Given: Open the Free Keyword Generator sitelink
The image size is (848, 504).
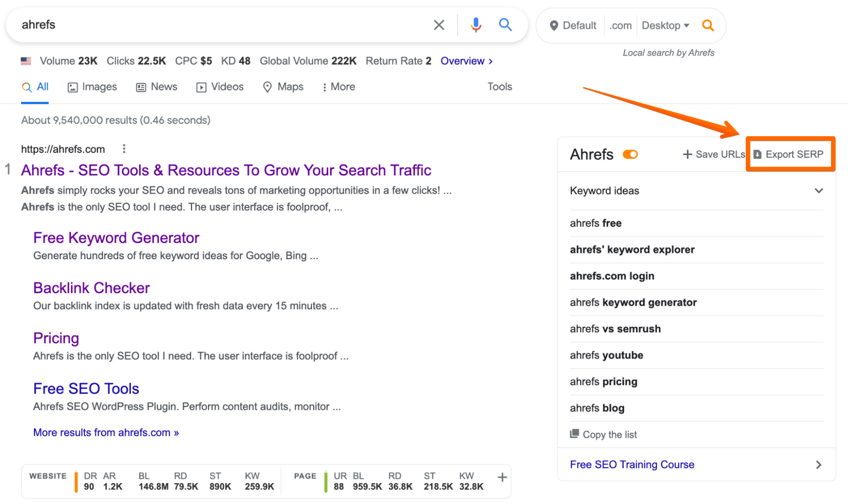Looking at the screenshot, I should [x=116, y=238].
